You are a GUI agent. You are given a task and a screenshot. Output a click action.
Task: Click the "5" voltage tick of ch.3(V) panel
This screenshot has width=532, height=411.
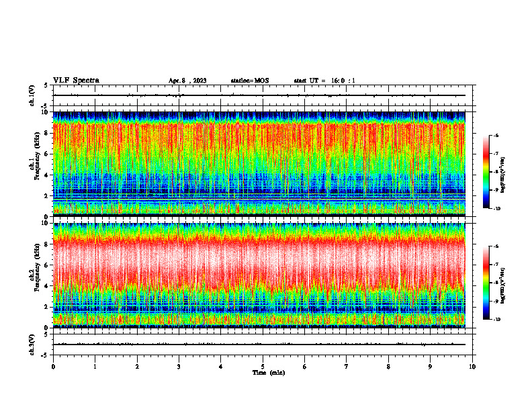46,334
